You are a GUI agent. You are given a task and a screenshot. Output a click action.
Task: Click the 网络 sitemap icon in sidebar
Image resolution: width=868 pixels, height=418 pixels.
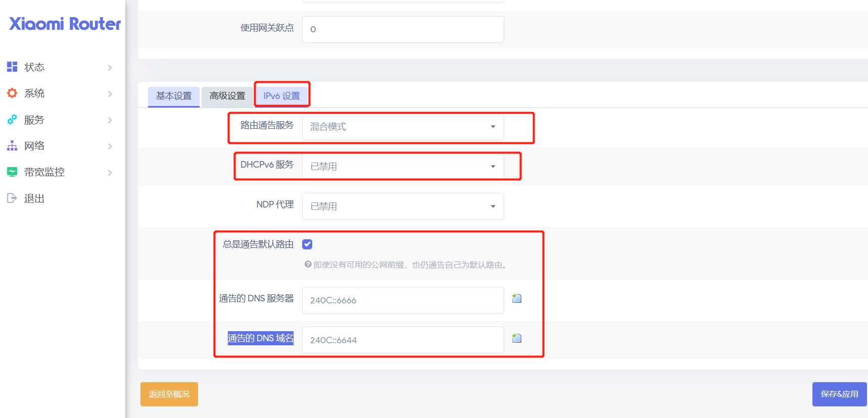pyautogui.click(x=12, y=146)
